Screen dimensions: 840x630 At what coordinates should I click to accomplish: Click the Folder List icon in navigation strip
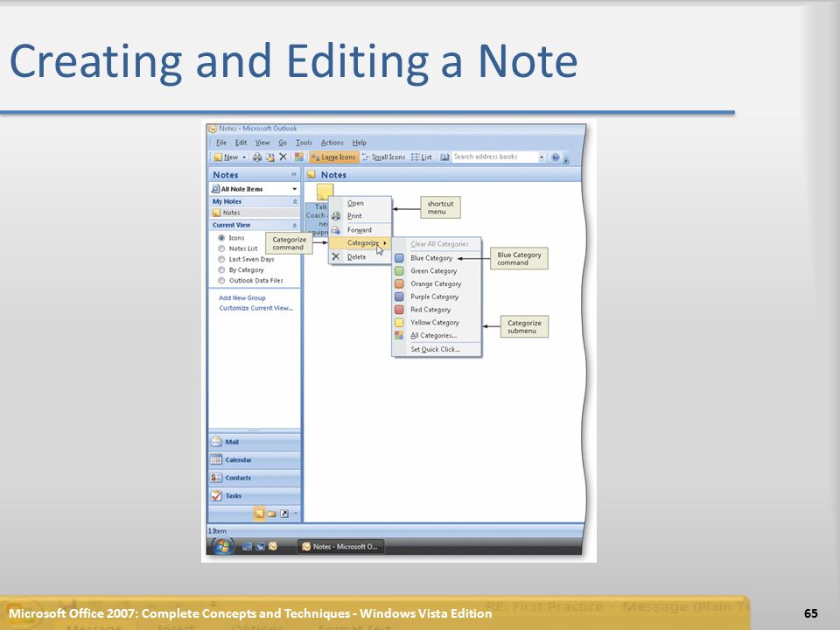coord(271,514)
